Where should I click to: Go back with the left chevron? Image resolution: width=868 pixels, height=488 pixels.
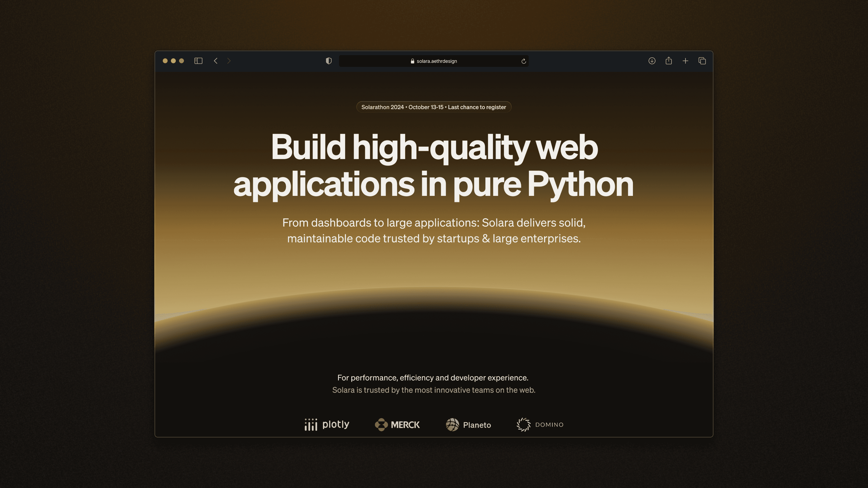point(216,61)
